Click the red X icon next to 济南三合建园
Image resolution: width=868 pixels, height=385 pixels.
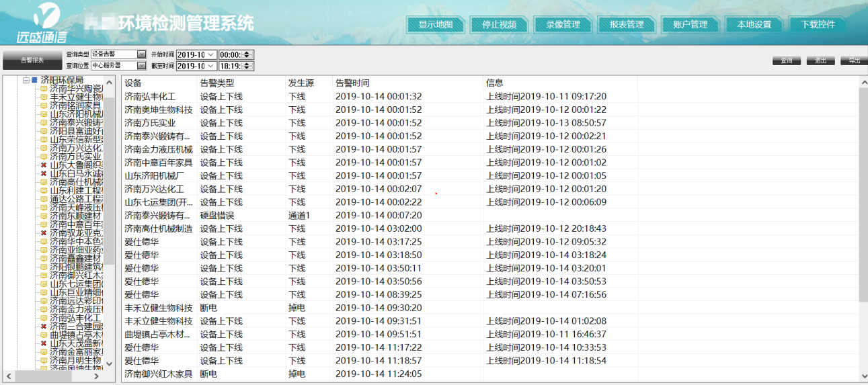coord(44,327)
